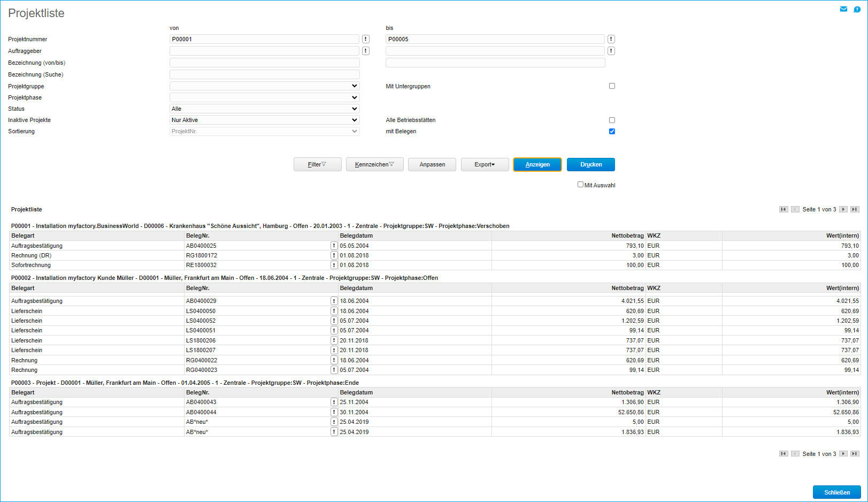
Task: Open detail icon for document AB0400044
Action: tap(334, 412)
